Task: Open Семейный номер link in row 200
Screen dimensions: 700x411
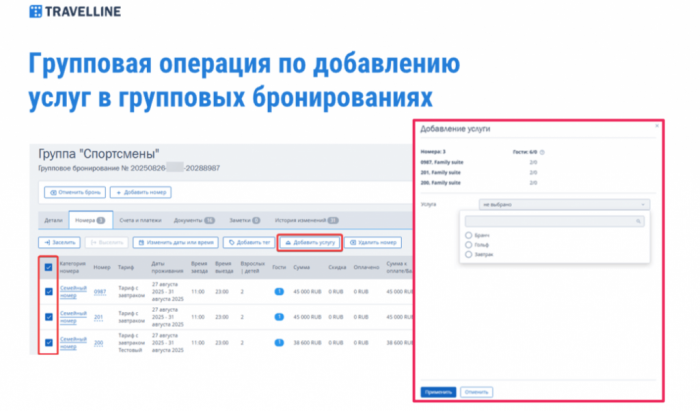Action: (73, 343)
